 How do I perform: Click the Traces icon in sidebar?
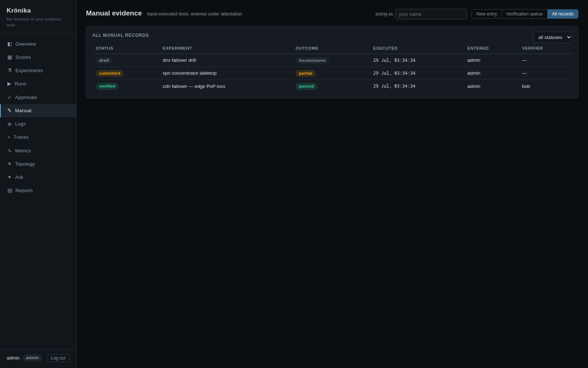click(x=9, y=137)
